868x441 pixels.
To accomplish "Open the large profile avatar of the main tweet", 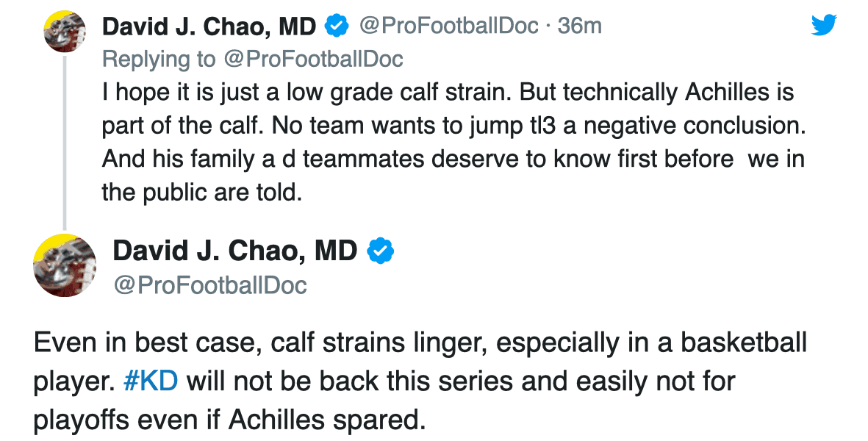I will pos(65,265).
